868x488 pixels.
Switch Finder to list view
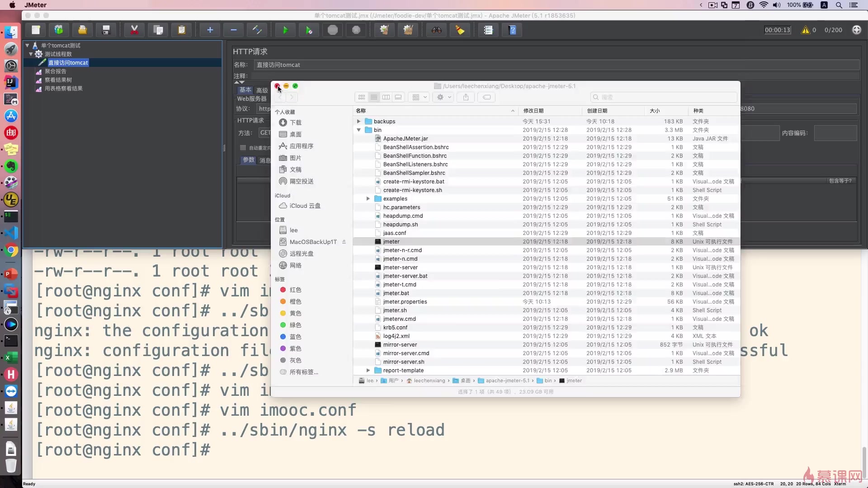374,97
